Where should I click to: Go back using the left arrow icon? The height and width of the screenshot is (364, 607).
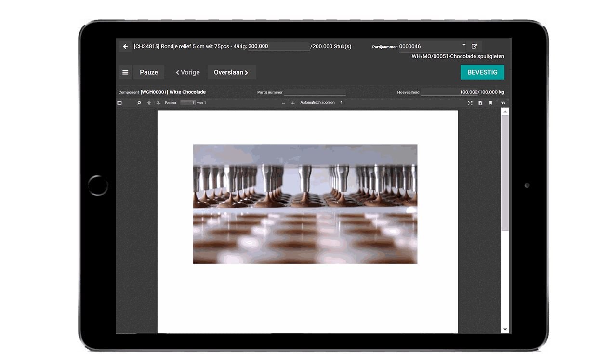coord(125,46)
